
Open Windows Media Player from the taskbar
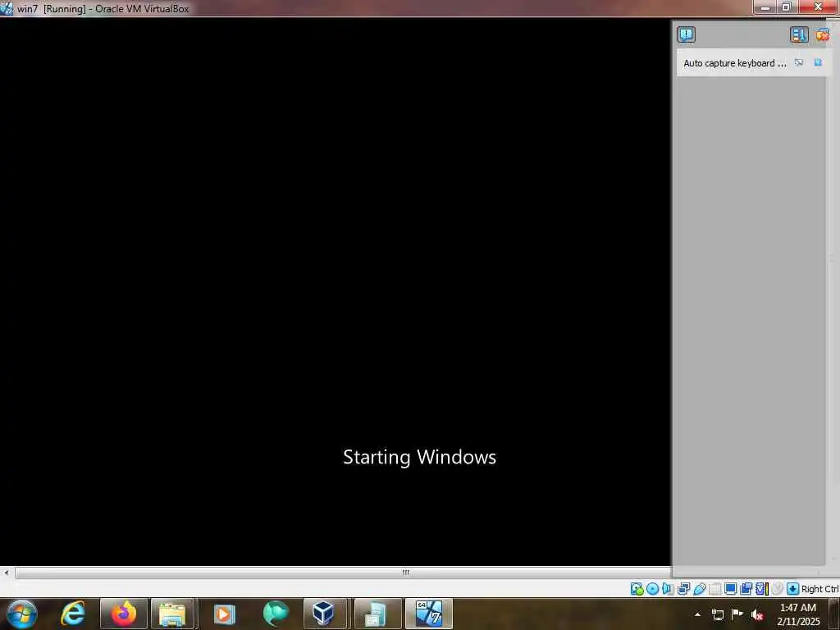click(x=224, y=614)
